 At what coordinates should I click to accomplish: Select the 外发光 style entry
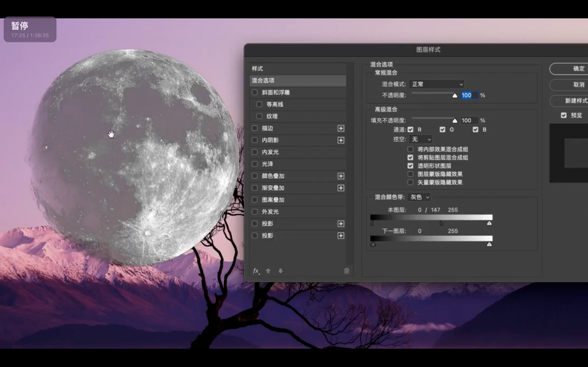point(270,212)
